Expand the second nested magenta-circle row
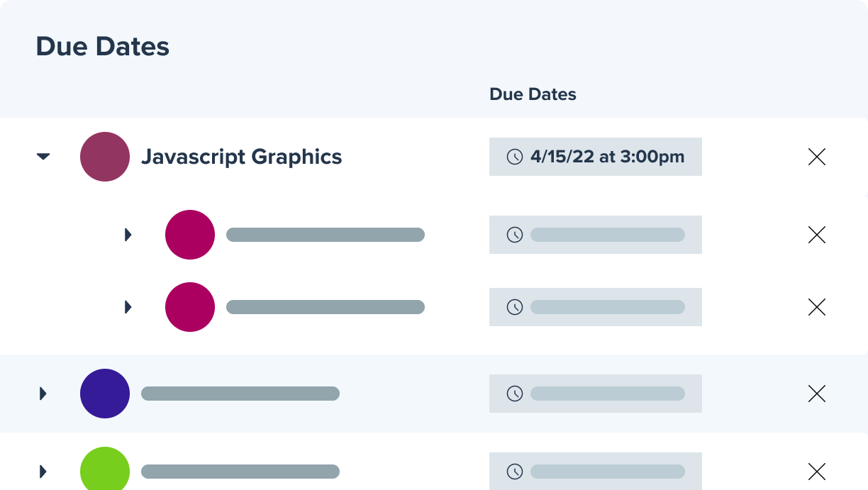 (x=128, y=307)
